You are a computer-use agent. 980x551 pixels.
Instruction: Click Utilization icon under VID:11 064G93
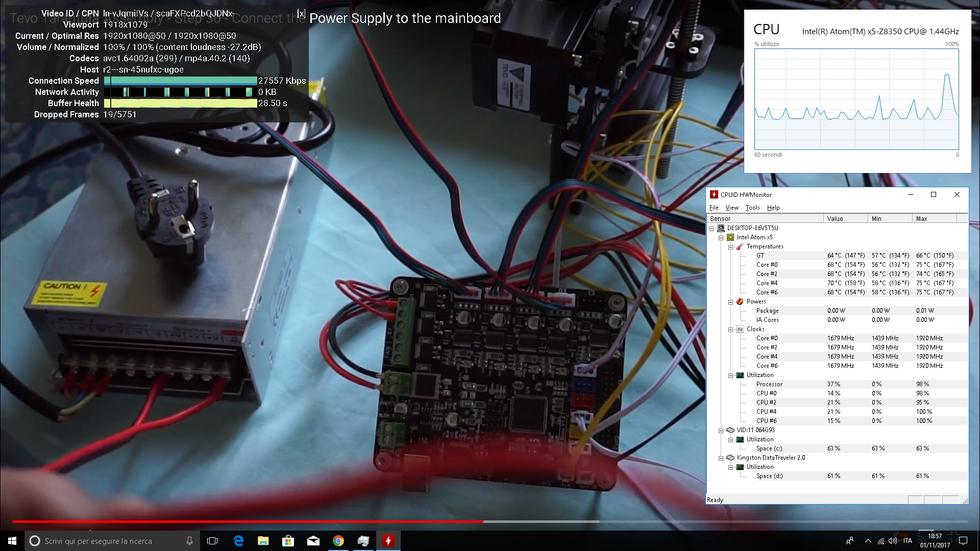pyautogui.click(x=740, y=439)
